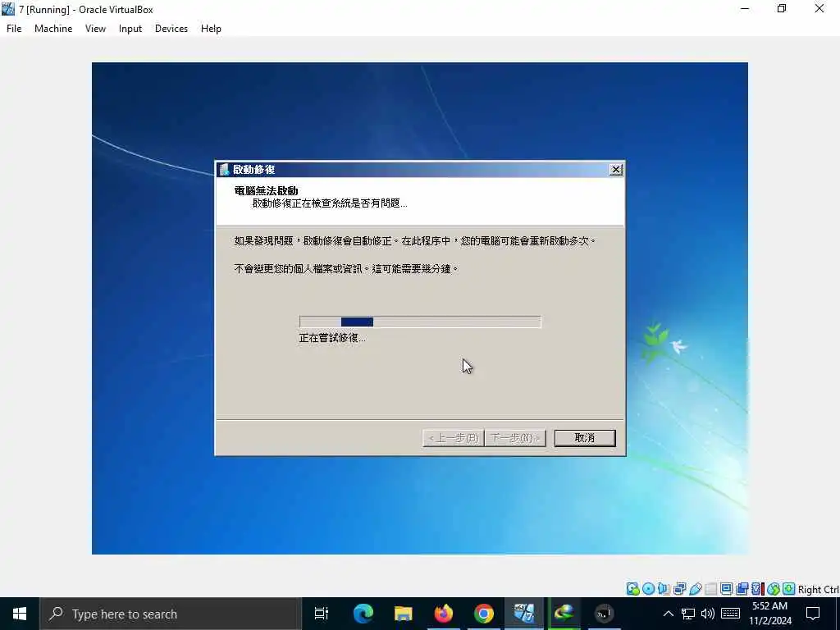Open the notification center icon
Screen dimensions: 840x630
point(813,614)
